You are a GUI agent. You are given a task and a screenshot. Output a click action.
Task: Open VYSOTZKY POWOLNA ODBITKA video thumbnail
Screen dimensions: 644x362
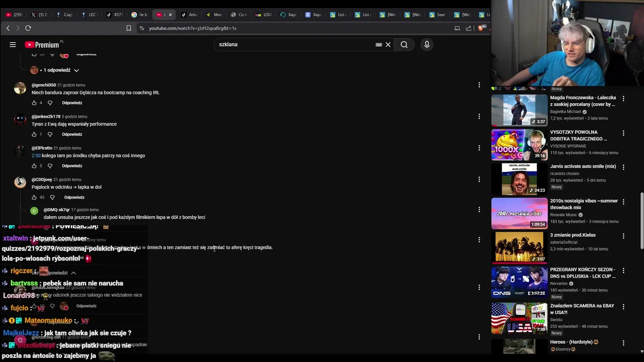tap(519, 145)
